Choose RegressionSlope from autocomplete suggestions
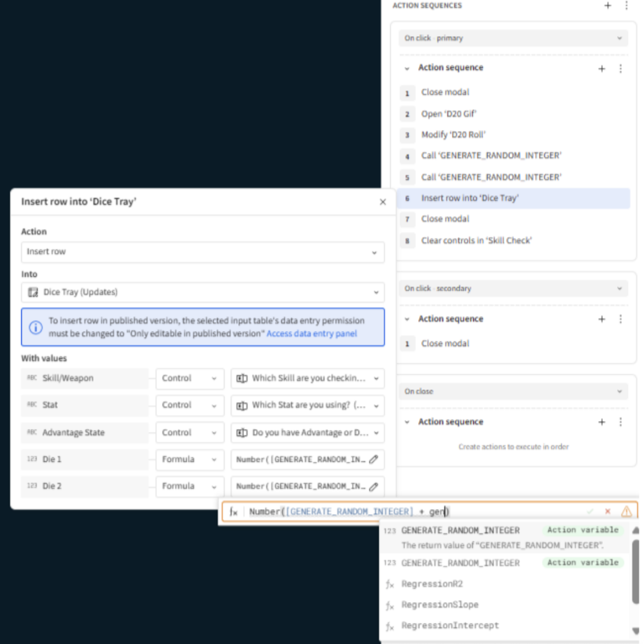 tap(440, 605)
